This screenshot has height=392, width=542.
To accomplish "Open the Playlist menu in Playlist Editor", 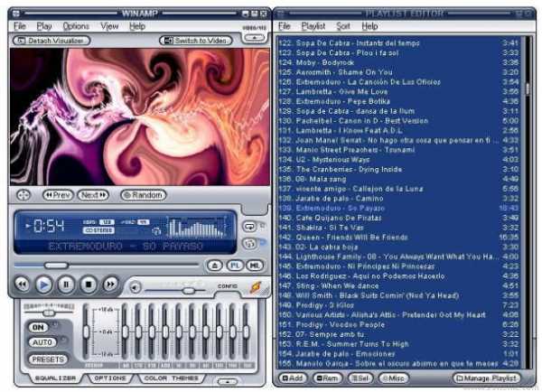I will [313, 26].
